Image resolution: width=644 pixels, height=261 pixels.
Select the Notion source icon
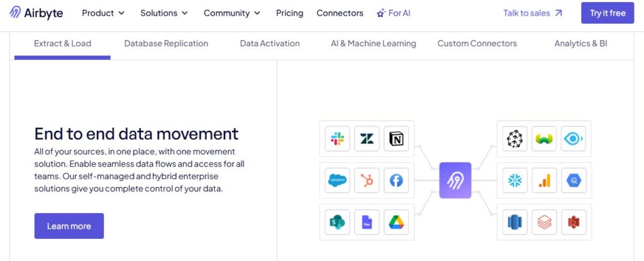pyautogui.click(x=396, y=139)
